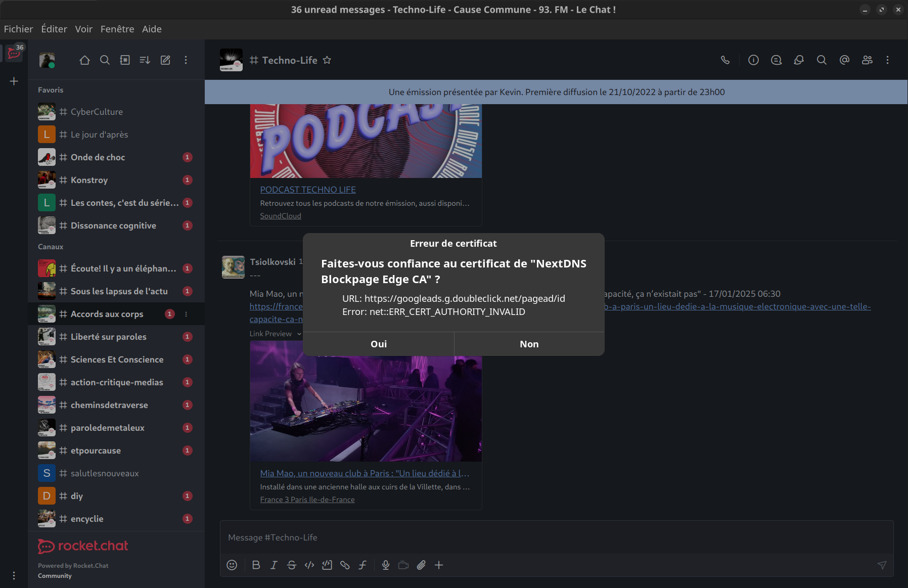Open the sidebar sort display icon

click(x=145, y=60)
